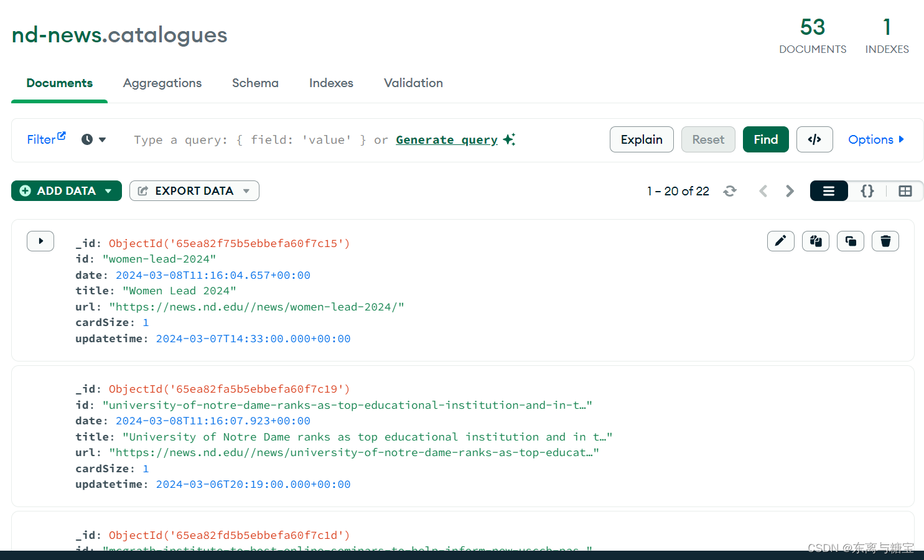Select ObjectId '65ea82fa5b5ebbefa60f7c19' value
The image size is (924, 560).
pyautogui.click(x=230, y=389)
